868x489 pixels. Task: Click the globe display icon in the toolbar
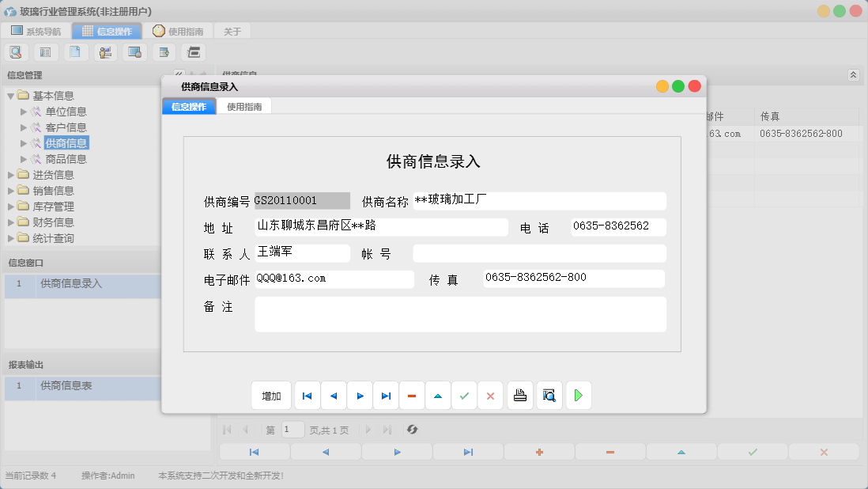coord(134,51)
